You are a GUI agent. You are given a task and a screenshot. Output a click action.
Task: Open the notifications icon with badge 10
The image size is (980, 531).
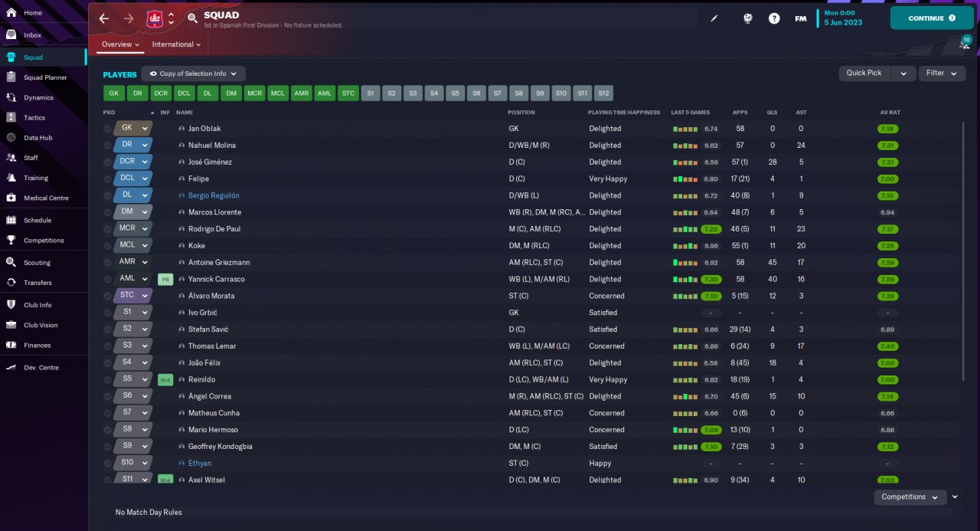(x=964, y=44)
